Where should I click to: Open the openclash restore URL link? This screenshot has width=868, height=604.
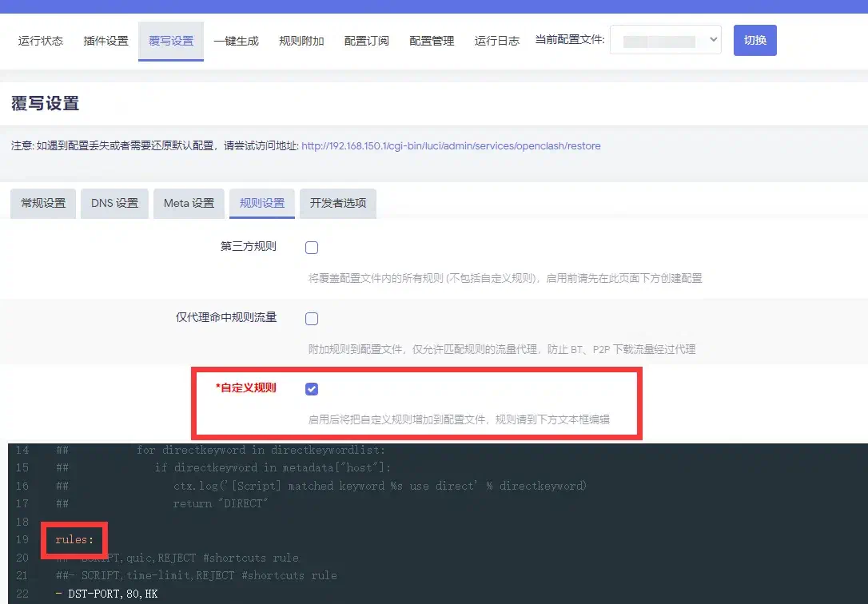[x=451, y=146]
